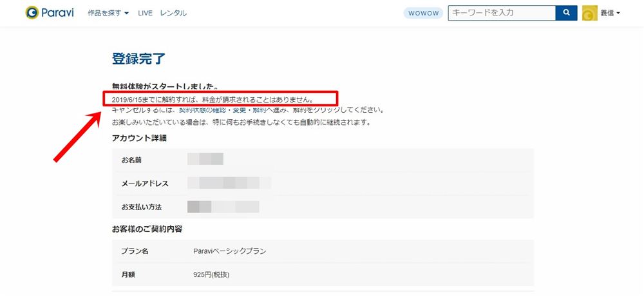Click the 925円(税抜) monthly fee value
Viewport: 644px width, 297px height.
(211, 274)
